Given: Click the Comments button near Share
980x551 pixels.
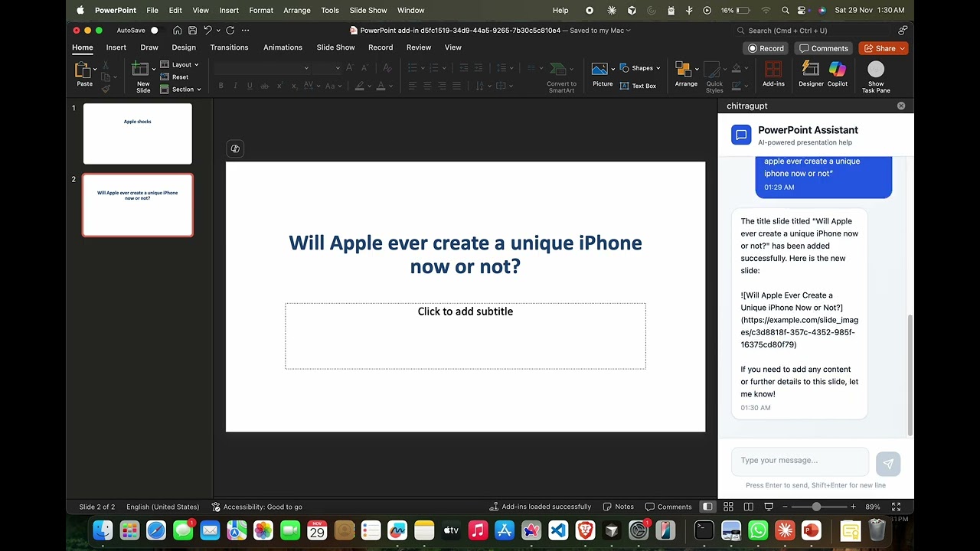Looking at the screenshot, I should (824, 48).
